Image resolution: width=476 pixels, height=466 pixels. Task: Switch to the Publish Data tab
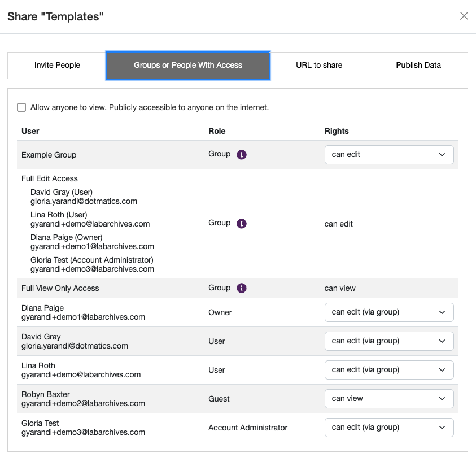(418, 65)
